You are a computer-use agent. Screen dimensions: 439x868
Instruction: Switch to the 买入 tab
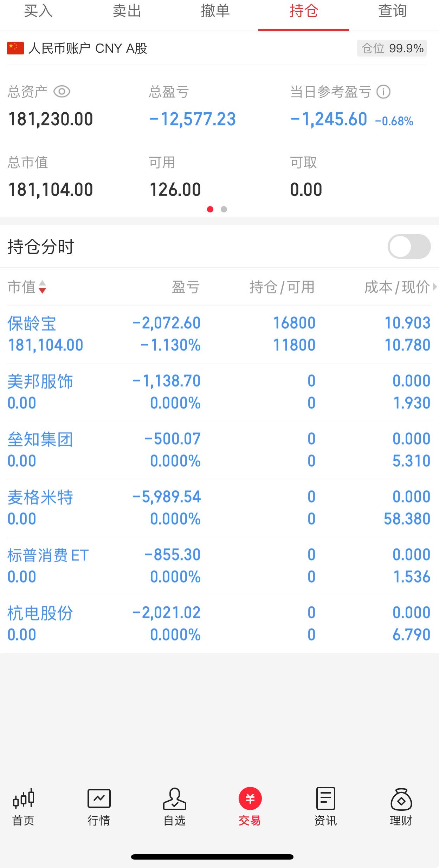point(38,11)
